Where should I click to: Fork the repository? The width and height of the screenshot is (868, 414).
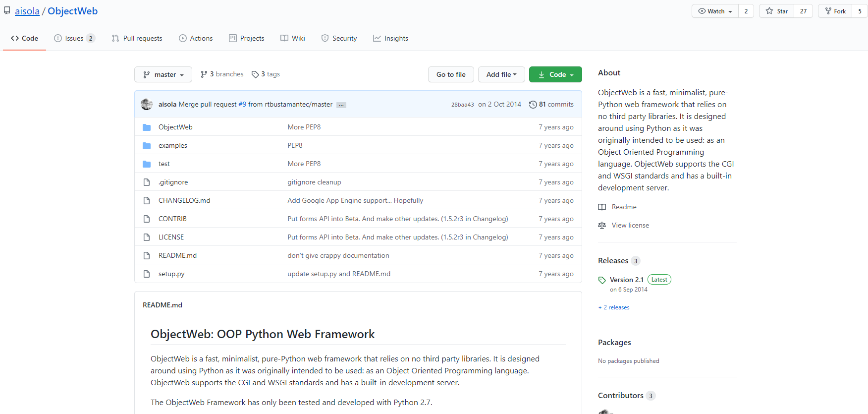(835, 11)
